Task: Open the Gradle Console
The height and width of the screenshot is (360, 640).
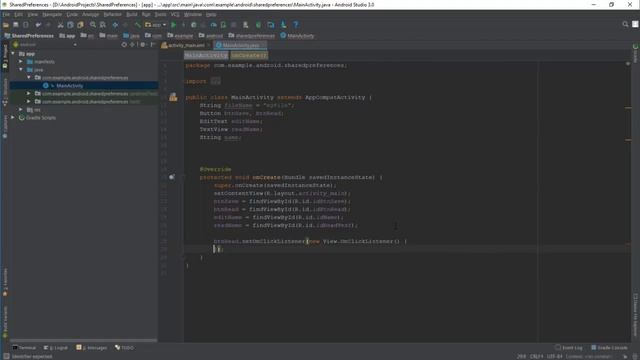Action: click(x=609, y=348)
